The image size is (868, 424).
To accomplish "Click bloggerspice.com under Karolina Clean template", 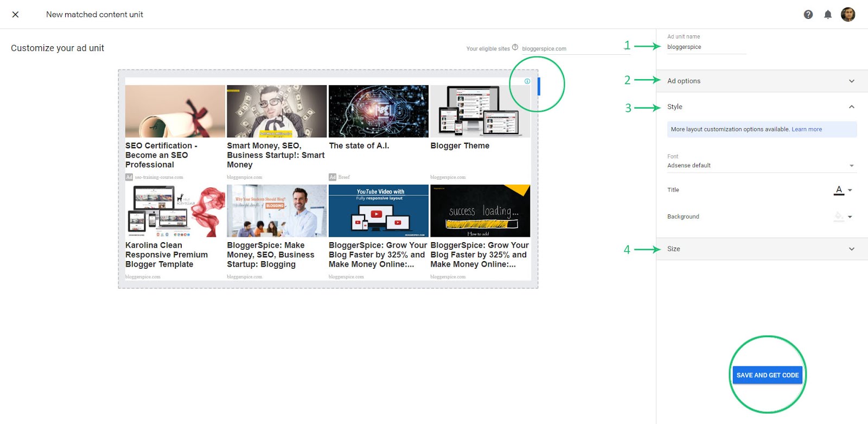I will (143, 277).
